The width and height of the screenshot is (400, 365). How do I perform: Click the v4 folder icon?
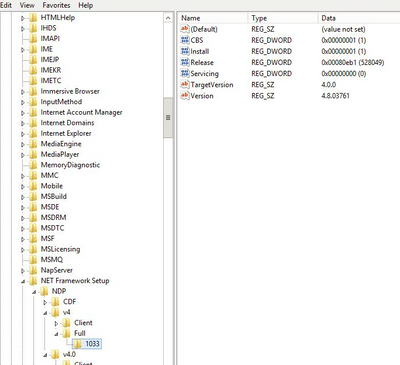tap(55, 312)
